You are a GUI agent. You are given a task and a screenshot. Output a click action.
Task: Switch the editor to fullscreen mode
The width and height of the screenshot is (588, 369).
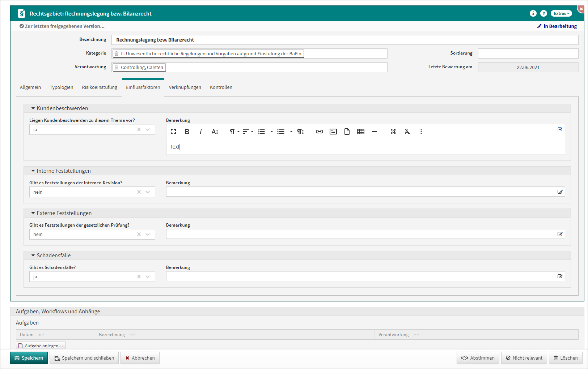pos(173,132)
